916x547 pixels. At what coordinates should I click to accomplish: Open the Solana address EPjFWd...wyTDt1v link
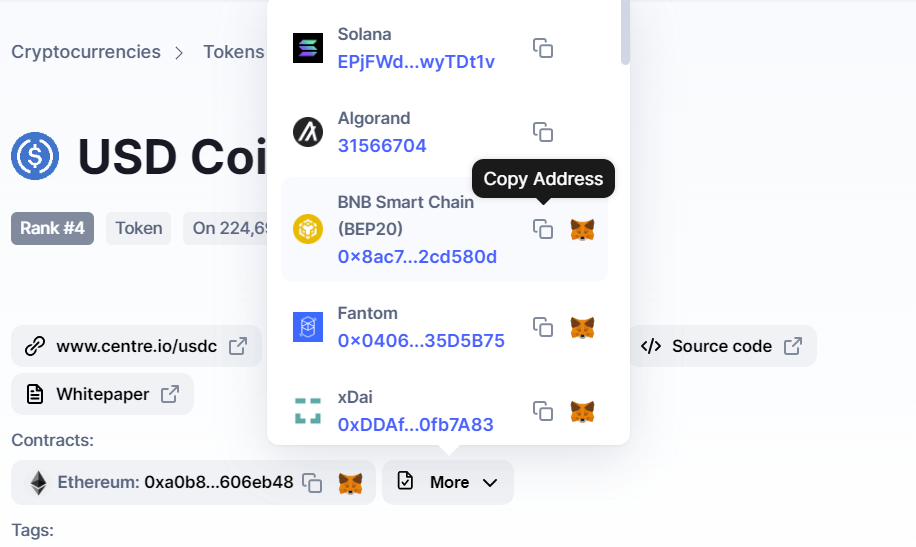click(416, 62)
